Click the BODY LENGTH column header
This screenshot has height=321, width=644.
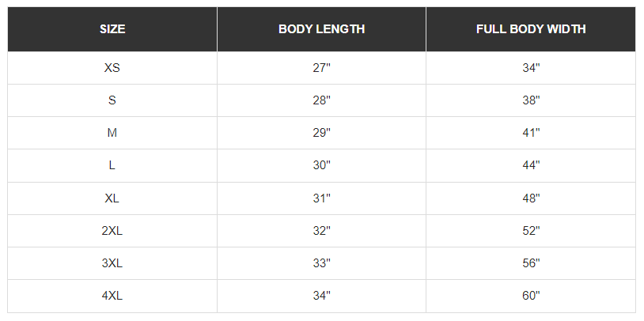click(321, 29)
